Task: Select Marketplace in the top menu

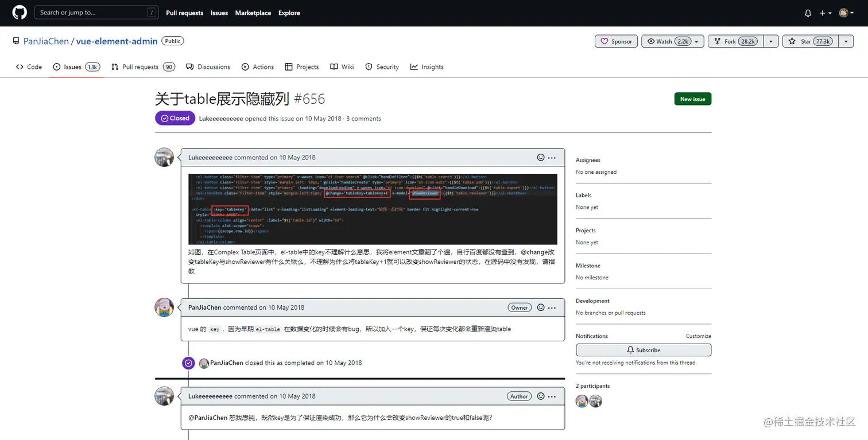Action: (x=253, y=13)
